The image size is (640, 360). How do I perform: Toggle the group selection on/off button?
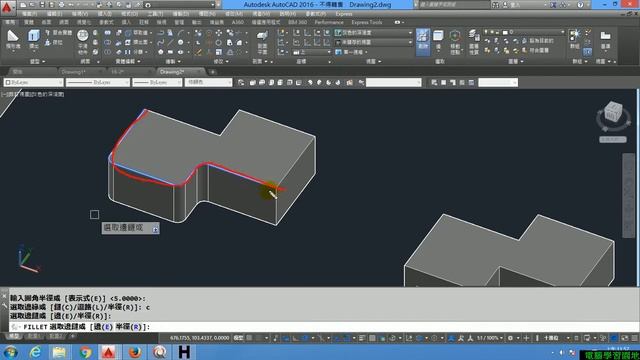(x=587, y=52)
